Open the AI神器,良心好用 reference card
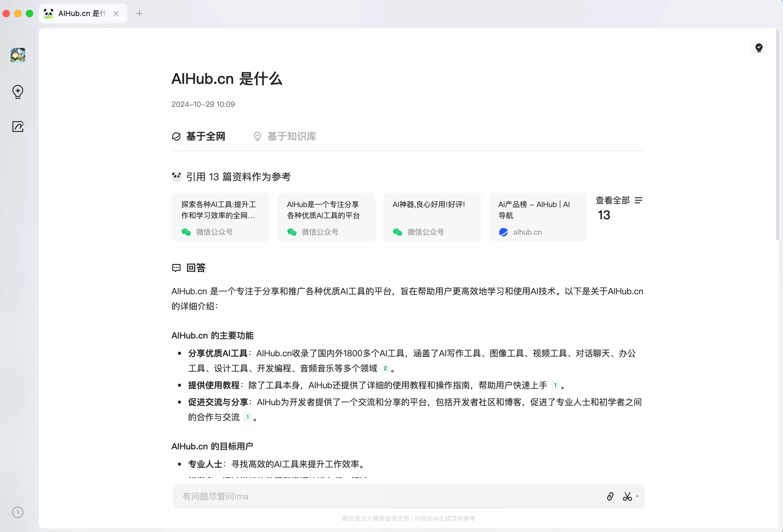Image resolution: width=783 pixels, height=532 pixels. [432, 217]
